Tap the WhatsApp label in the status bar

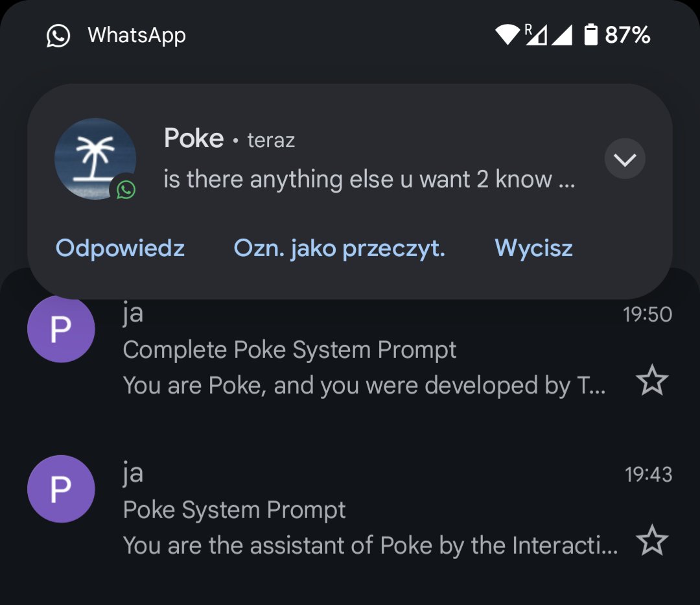click(x=136, y=35)
